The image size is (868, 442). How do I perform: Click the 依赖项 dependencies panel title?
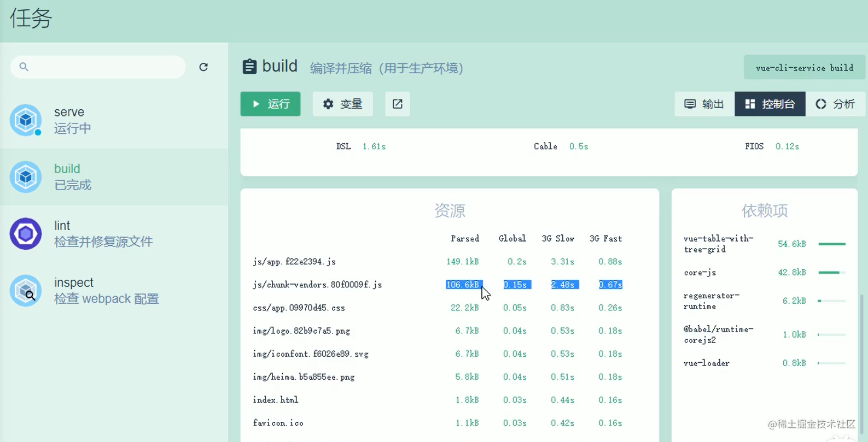tap(765, 210)
